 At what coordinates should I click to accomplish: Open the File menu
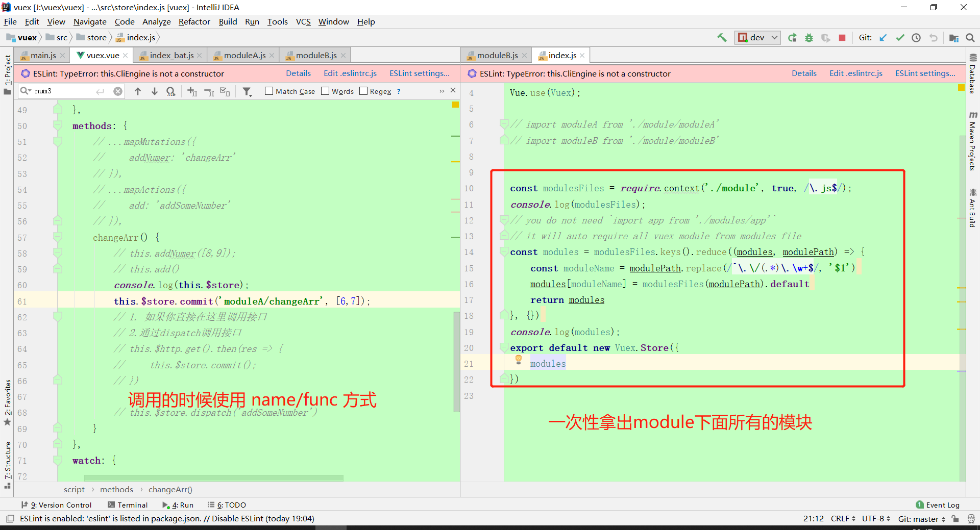click(x=10, y=21)
